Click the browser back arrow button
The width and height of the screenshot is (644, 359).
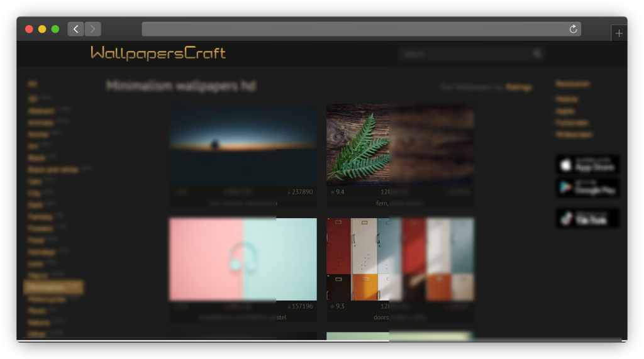pyautogui.click(x=75, y=29)
